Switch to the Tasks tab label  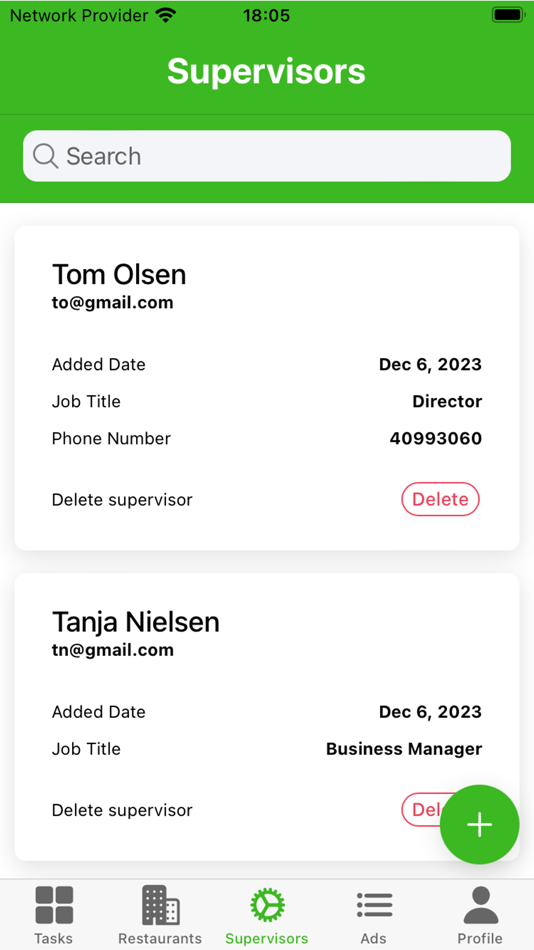click(53, 938)
